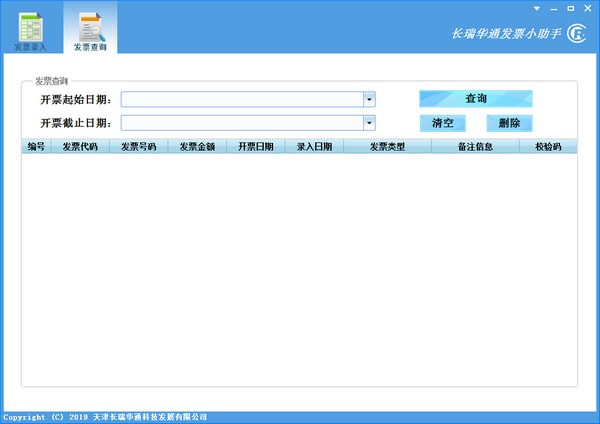600x424 pixels.
Task: Open the title bar dropdown menu arrow
Action: click(x=537, y=8)
